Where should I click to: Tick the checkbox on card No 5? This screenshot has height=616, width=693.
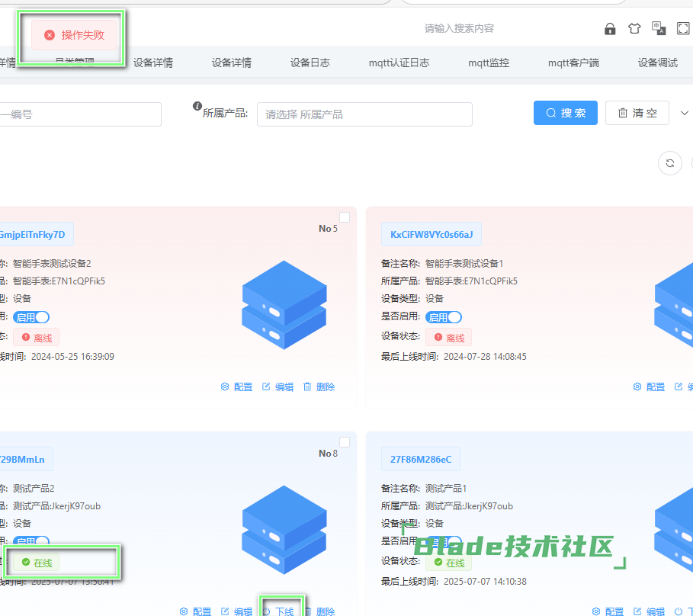[x=345, y=217]
